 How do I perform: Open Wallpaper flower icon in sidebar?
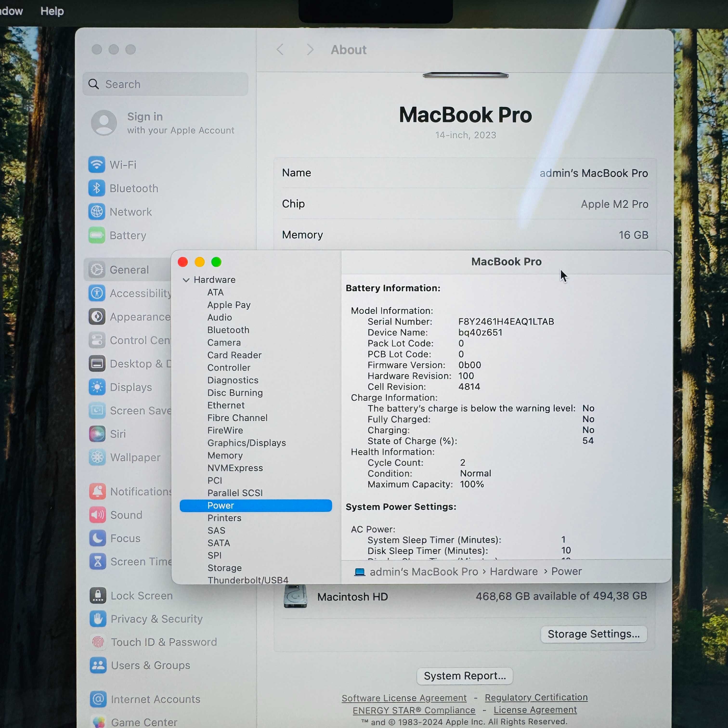(97, 457)
